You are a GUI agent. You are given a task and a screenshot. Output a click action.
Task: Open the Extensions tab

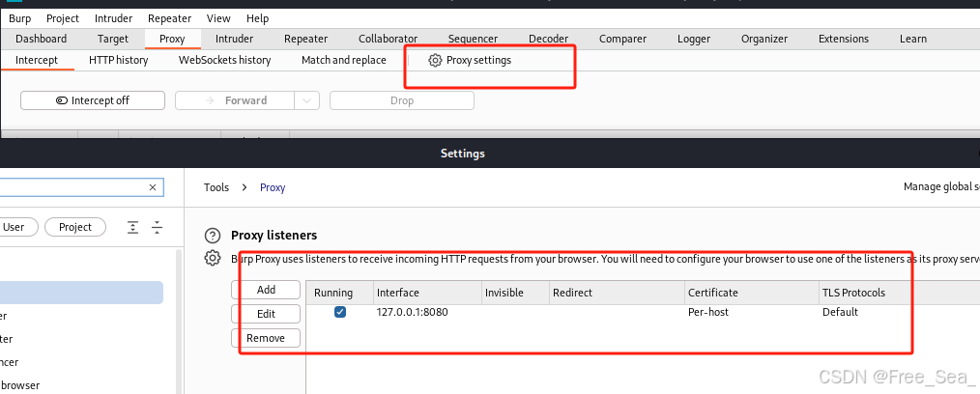844,39
